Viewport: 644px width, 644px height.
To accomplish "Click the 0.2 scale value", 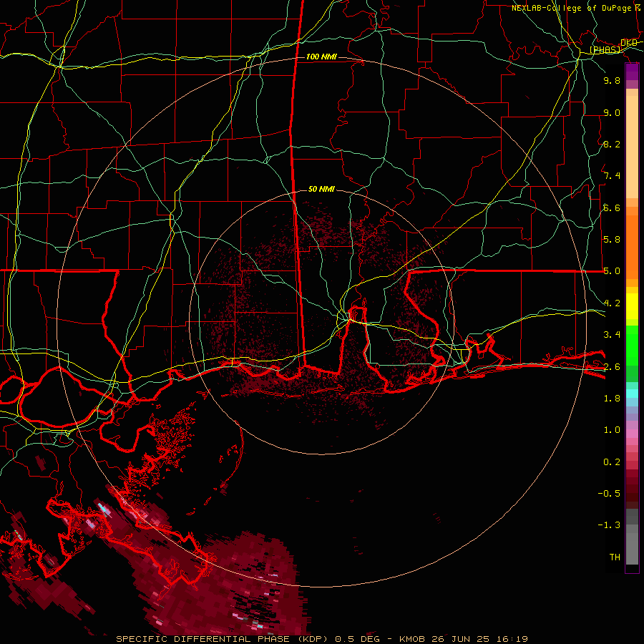I will coord(612,462).
